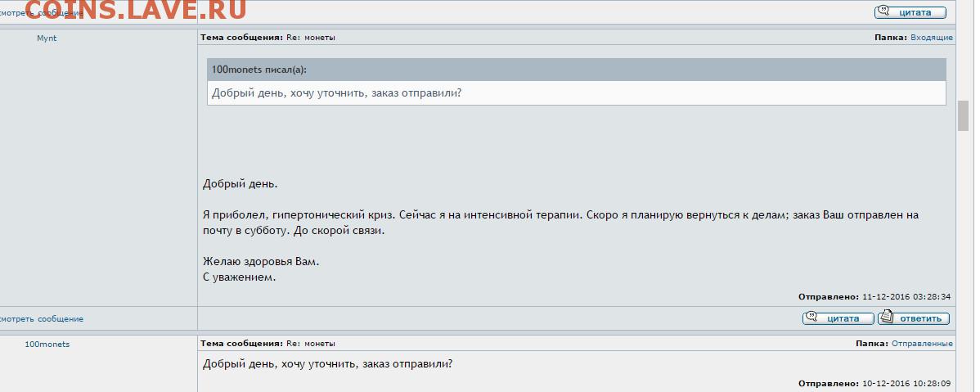The width and height of the screenshot is (980, 392).
Task: Reply using the ответить button
Action: (x=913, y=318)
